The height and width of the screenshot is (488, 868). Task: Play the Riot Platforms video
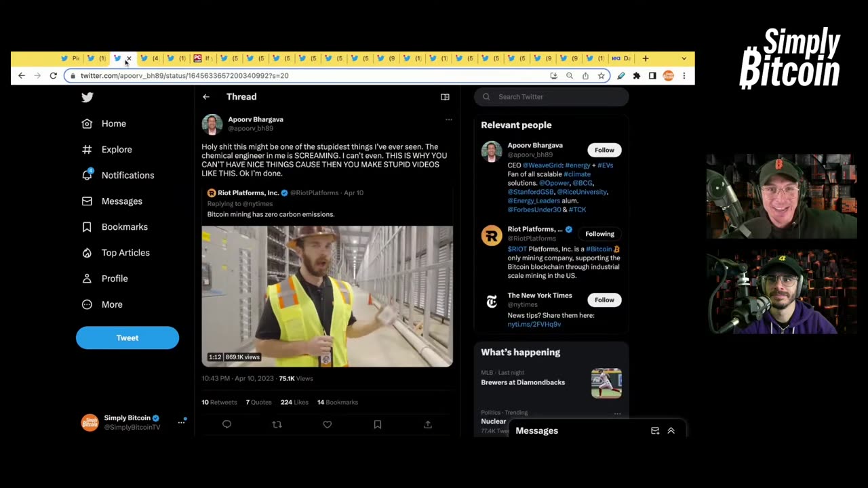coord(327,296)
